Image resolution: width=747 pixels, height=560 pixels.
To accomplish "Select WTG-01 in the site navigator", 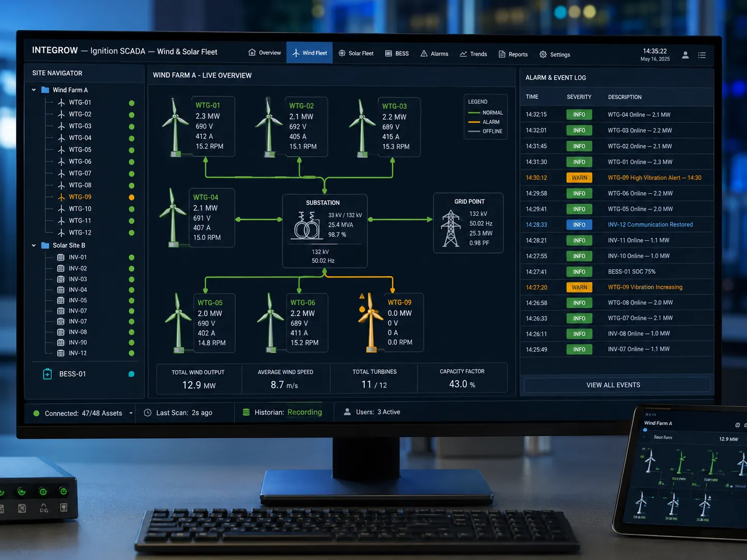I will (80, 102).
